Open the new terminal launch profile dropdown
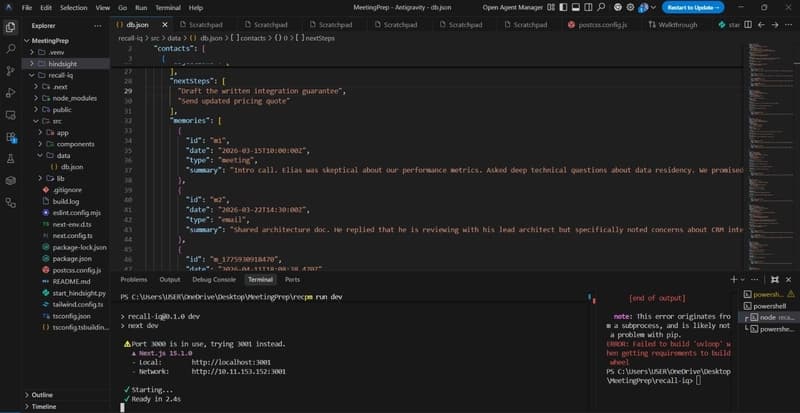This screenshot has width=800, height=413. click(x=742, y=280)
